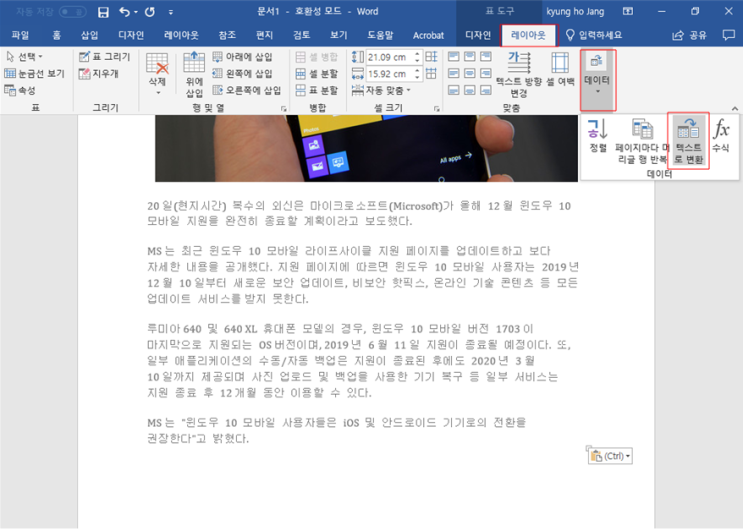
Task: Click the 공유 share button
Action: click(x=689, y=35)
